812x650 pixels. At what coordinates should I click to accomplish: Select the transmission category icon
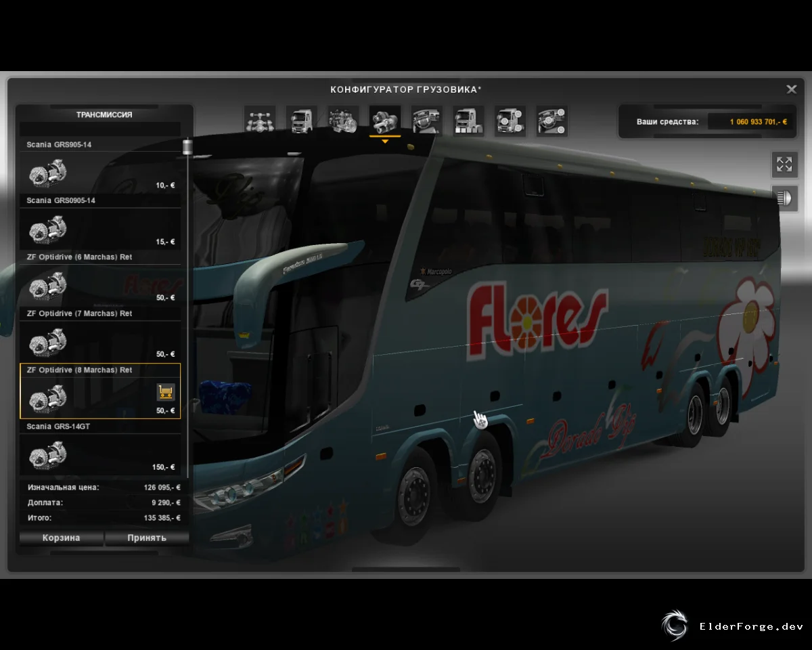[385, 121]
